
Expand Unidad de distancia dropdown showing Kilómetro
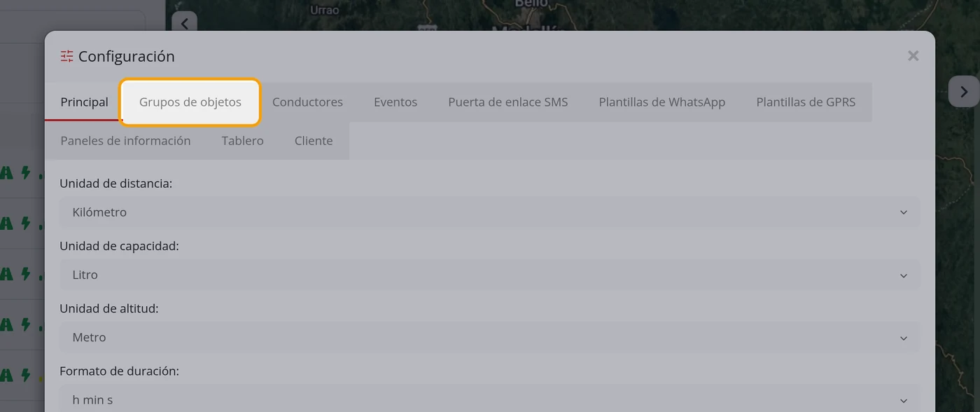point(490,212)
